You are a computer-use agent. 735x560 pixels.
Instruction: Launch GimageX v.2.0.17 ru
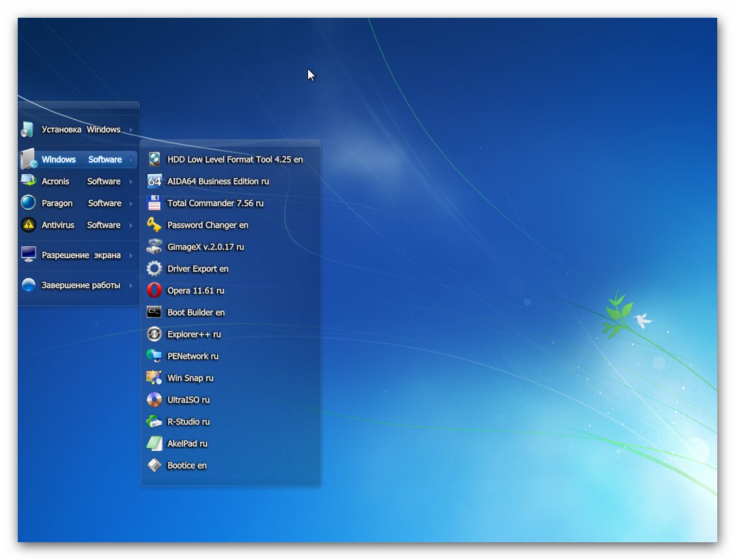click(x=205, y=247)
